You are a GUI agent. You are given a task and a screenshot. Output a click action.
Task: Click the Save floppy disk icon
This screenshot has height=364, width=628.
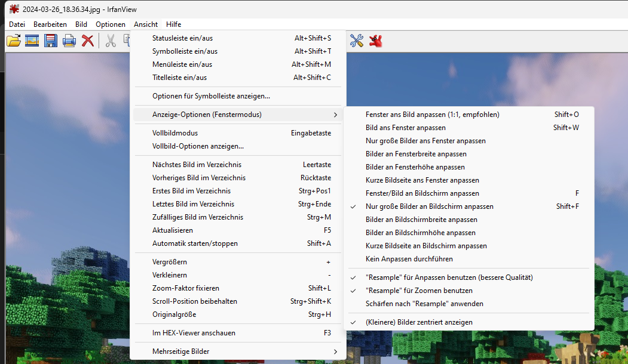(x=50, y=41)
